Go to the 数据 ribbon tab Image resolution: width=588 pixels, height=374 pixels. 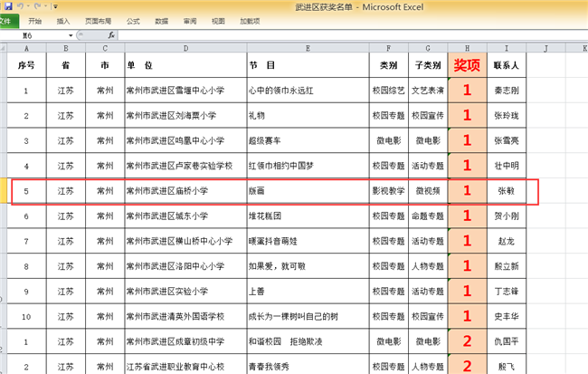pos(161,20)
